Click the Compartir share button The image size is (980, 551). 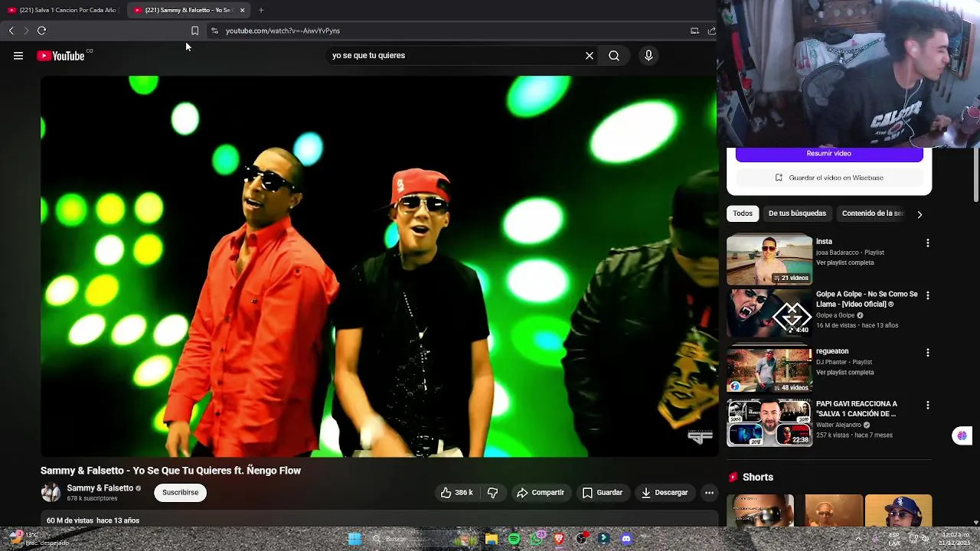(x=541, y=493)
